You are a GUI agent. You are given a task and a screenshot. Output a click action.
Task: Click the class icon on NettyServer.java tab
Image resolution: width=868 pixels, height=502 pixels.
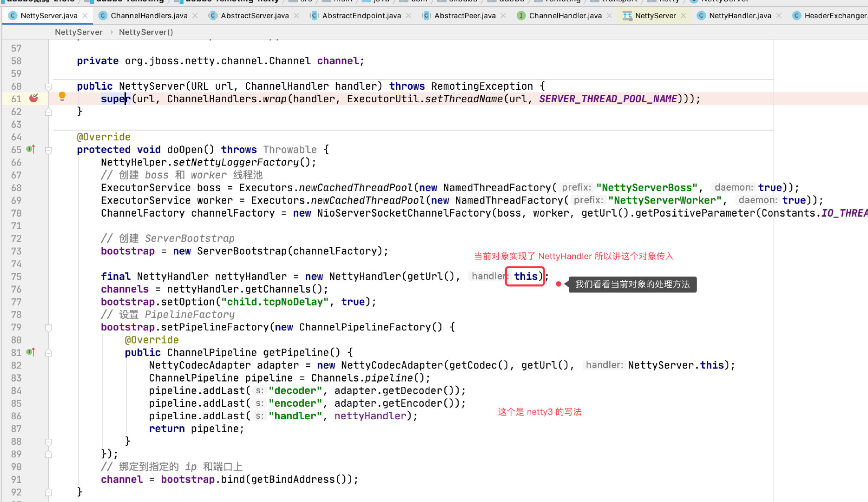(x=13, y=15)
